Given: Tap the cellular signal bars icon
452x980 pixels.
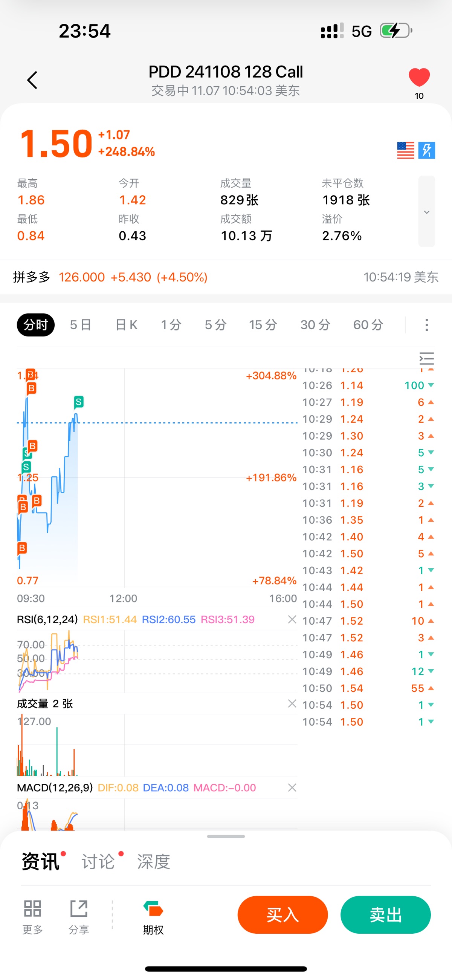Looking at the screenshot, I should point(332,31).
